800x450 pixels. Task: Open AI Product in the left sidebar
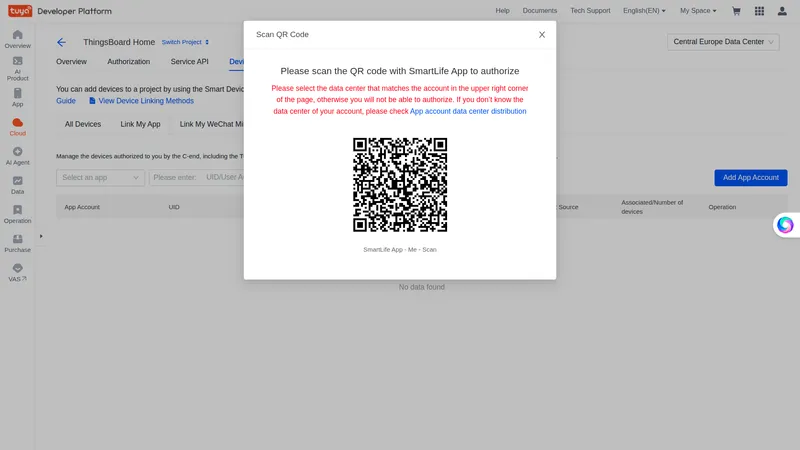tap(17, 68)
